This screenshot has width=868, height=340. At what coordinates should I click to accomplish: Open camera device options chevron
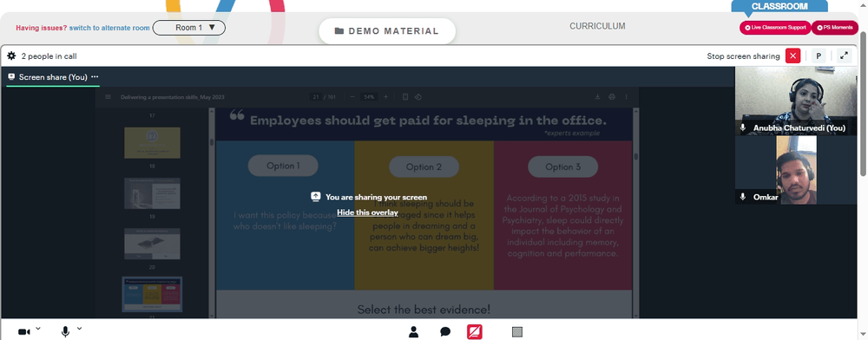click(37, 329)
